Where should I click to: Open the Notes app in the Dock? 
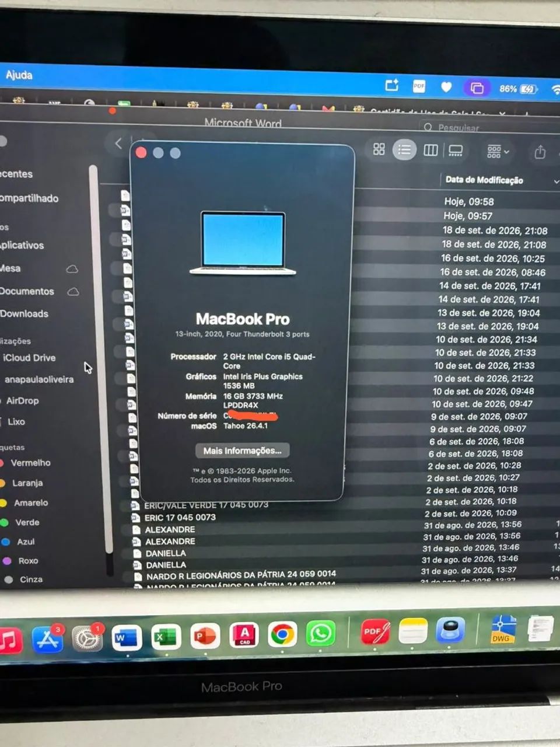413,631
